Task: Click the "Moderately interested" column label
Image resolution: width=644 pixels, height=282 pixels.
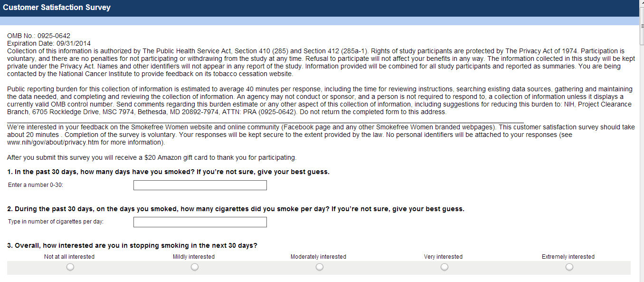Action: (318, 257)
